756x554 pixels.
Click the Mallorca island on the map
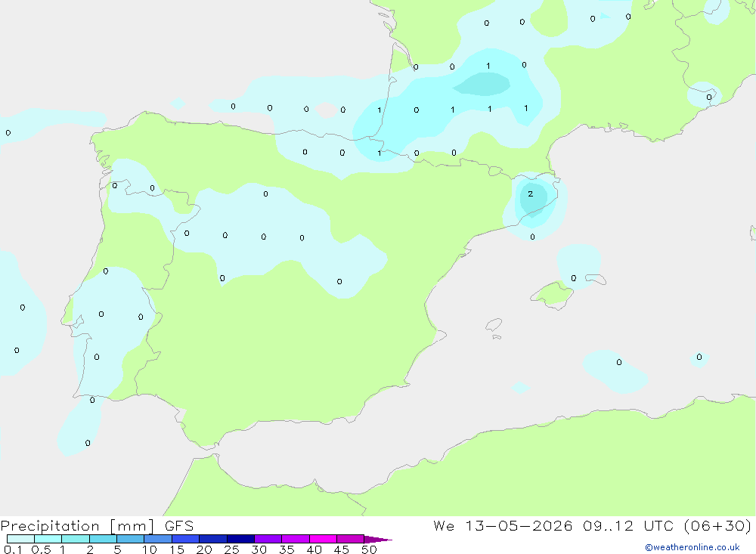[552, 295]
